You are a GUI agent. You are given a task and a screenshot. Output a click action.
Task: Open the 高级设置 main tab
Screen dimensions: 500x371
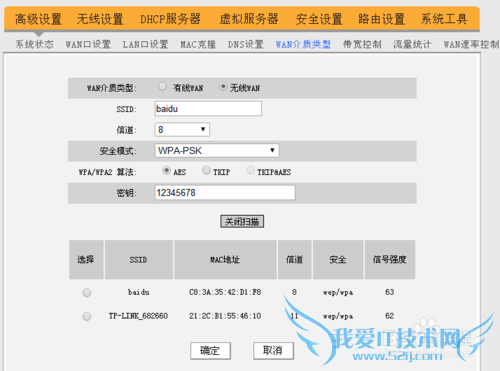click(x=38, y=19)
